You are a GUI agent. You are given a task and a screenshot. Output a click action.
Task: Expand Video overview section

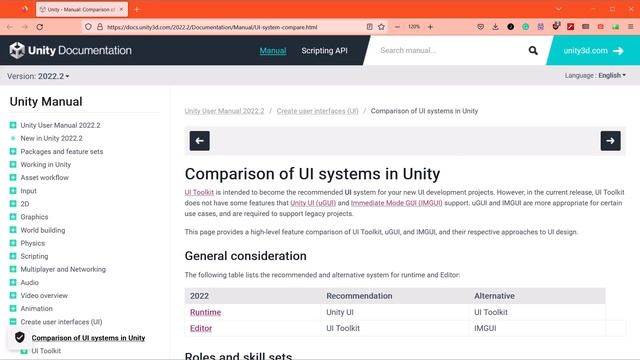(13, 295)
